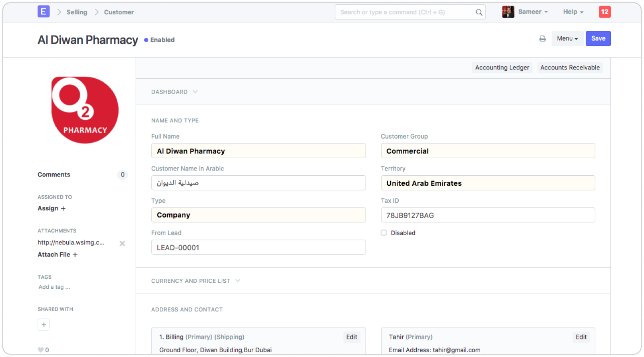Viewport: 644px width, 357px height.
Task: Click the Comments count row
Action: [x=83, y=175]
